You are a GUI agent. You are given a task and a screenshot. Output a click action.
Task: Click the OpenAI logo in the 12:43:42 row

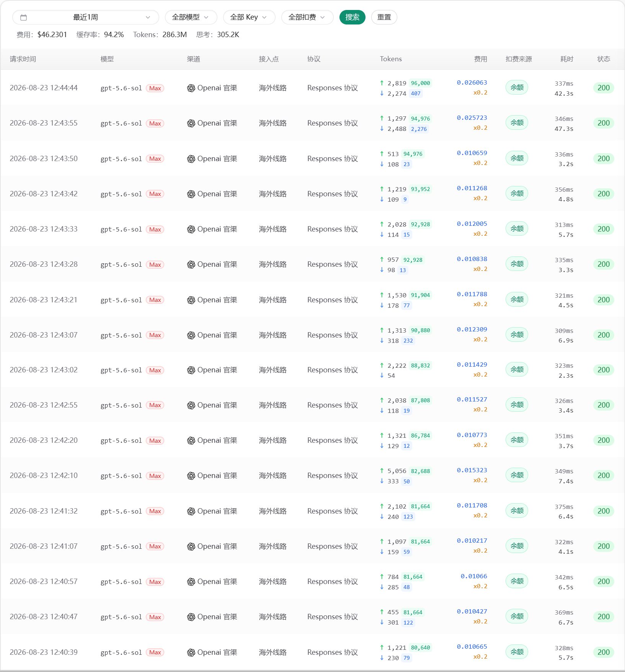click(x=191, y=194)
